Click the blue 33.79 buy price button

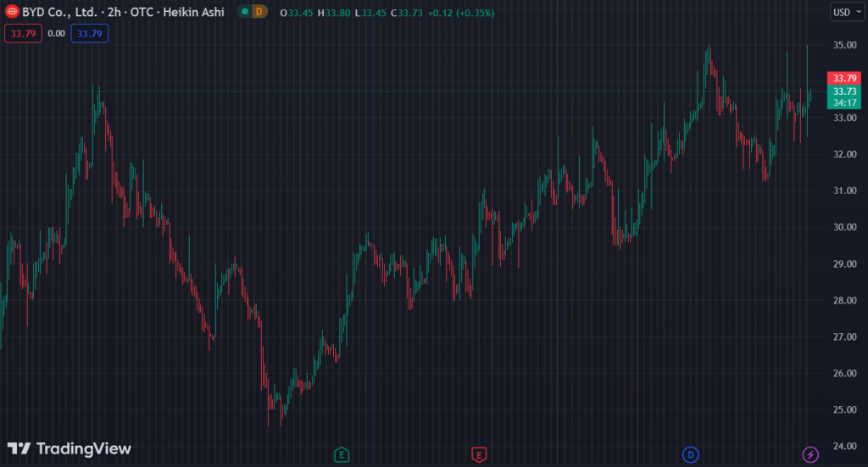[90, 33]
